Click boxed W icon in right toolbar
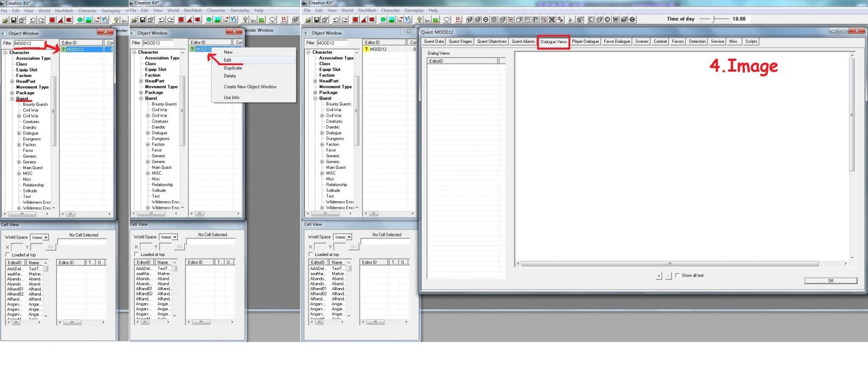The image size is (868, 378). 616,20
